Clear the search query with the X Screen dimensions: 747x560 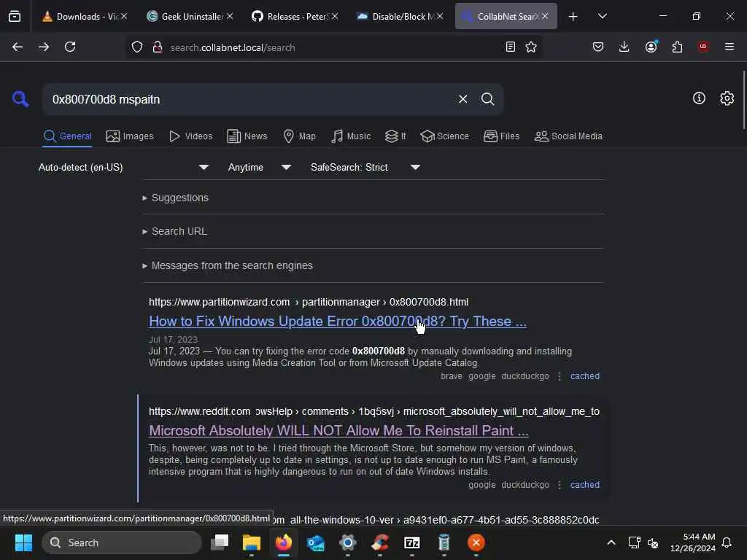coord(462,99)
